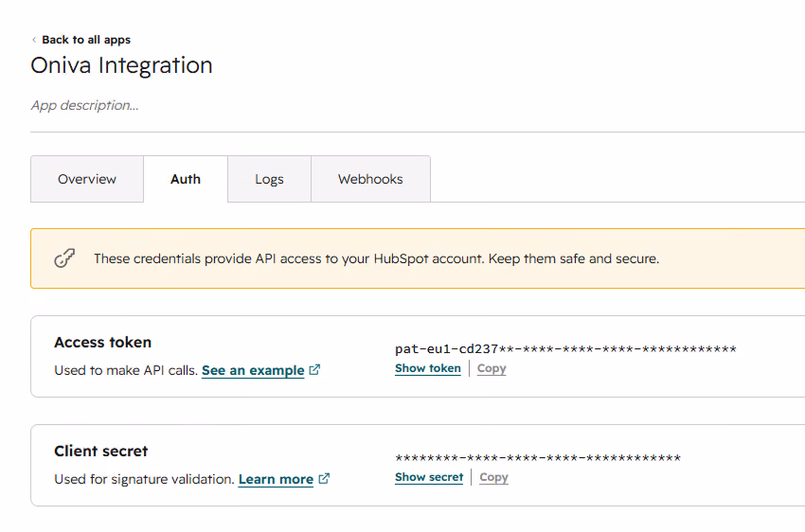Screen dimensions: 805x532
Task: Open the Logs tab
Action: click(x=269, y=179)
